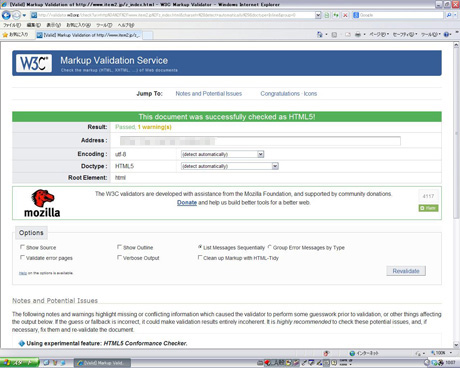Open the Safety (セーフティ) command bar dropdown
460x368 pixels.
coord(405,35)
